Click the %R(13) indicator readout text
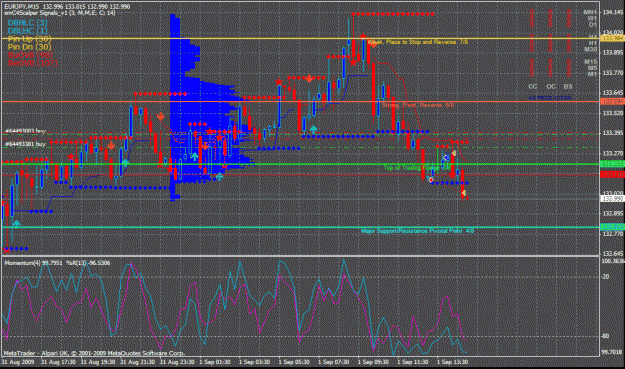Viewport: 625px width, 369px height. click(x=88, y=263)
